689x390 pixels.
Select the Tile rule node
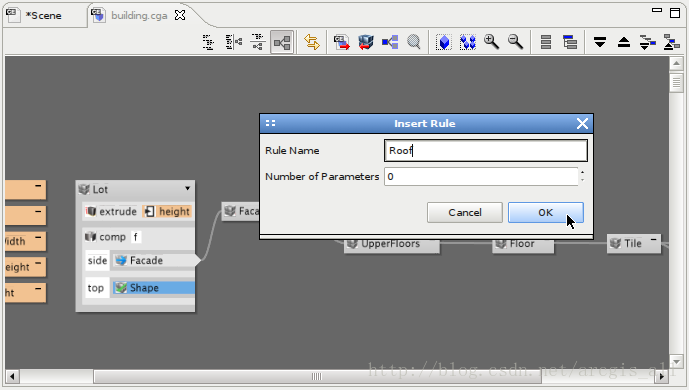pyautogui.click(x=633, y=244)
